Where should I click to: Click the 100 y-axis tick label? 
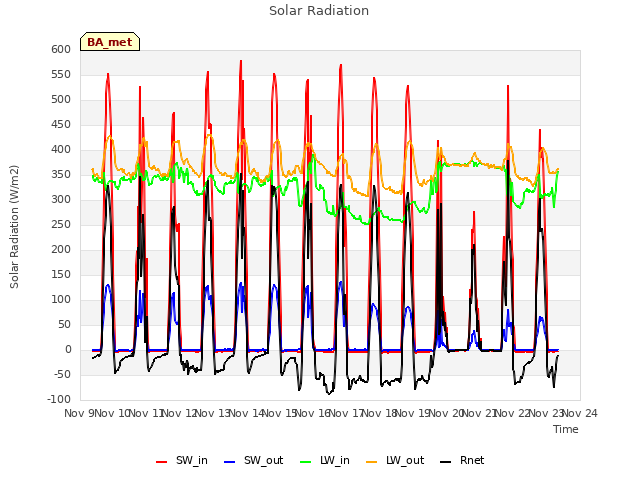[x=61, y=299]
